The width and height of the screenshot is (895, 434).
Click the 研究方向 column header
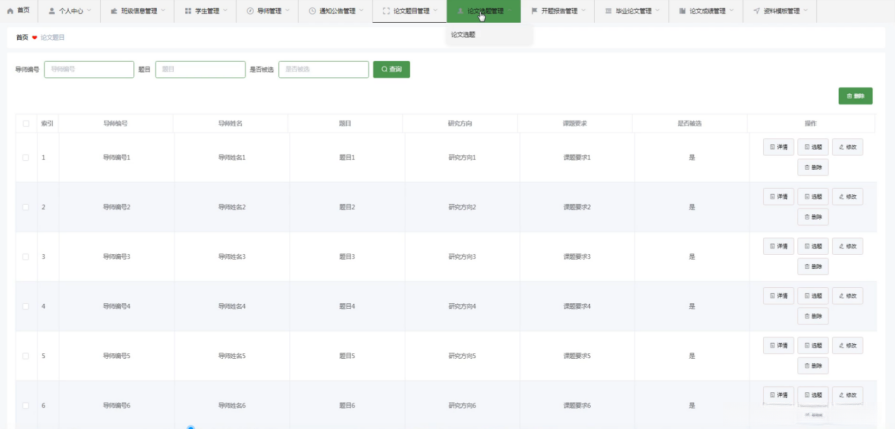pos(460,123)
